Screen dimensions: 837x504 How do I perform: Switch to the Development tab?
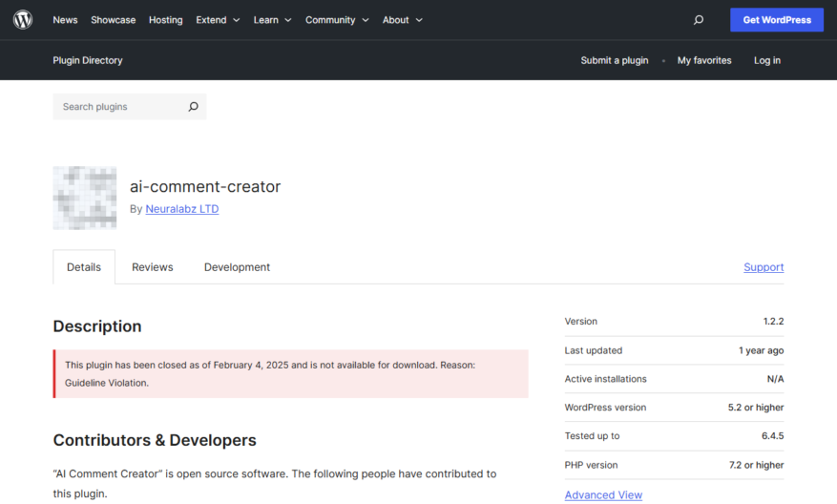click(237, 267)
